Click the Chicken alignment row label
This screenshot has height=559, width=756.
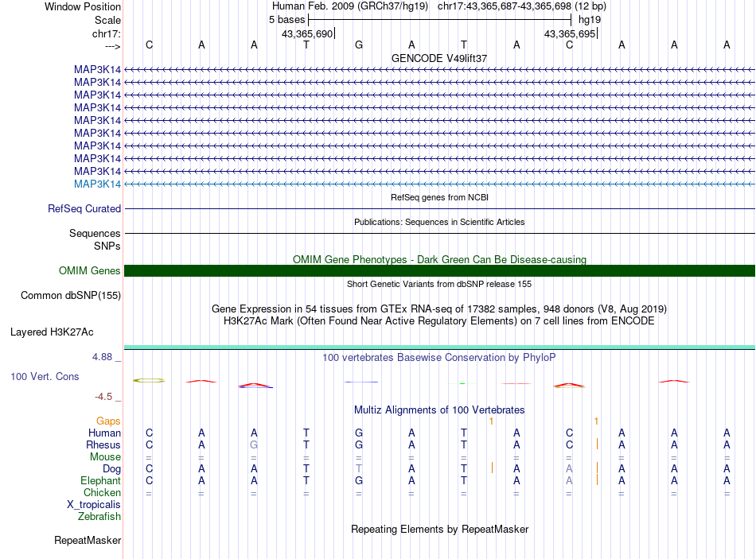(102, 492)
